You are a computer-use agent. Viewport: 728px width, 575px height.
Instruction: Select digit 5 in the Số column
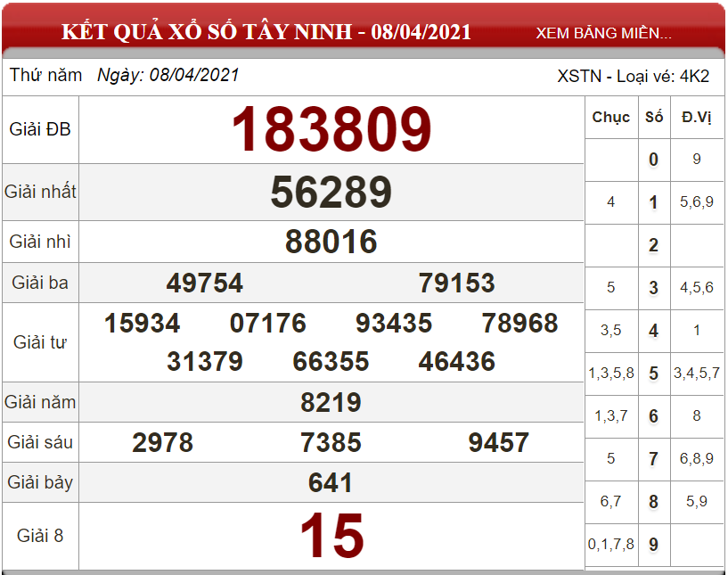click(x=653, y=374)
